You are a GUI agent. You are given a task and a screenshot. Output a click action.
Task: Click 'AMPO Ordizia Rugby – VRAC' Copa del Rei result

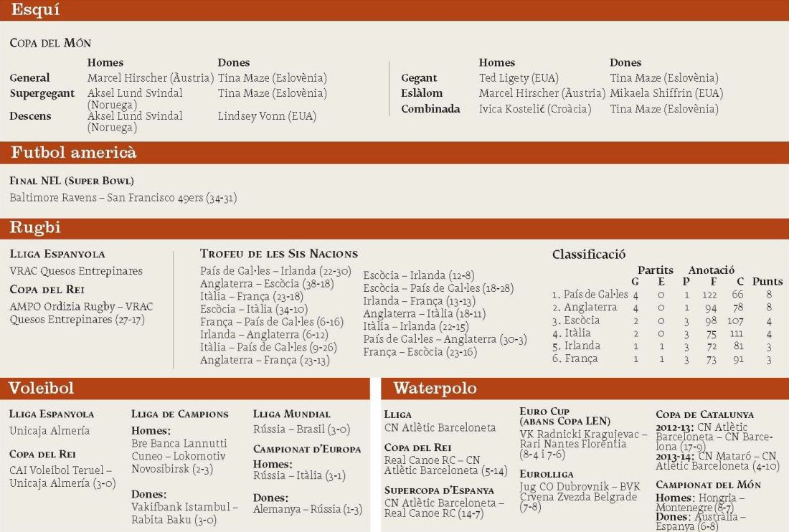click(81, 306)
